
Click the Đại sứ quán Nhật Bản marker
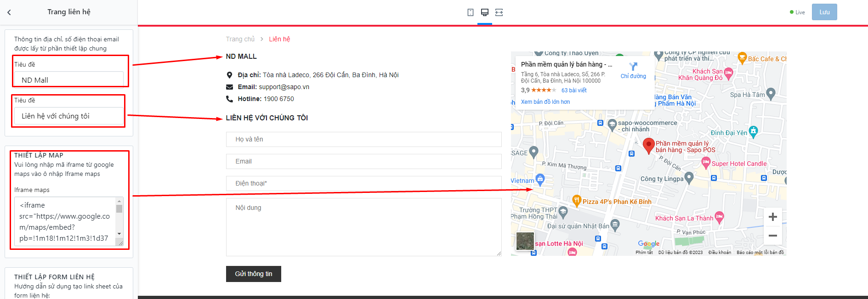click(615, 225)
